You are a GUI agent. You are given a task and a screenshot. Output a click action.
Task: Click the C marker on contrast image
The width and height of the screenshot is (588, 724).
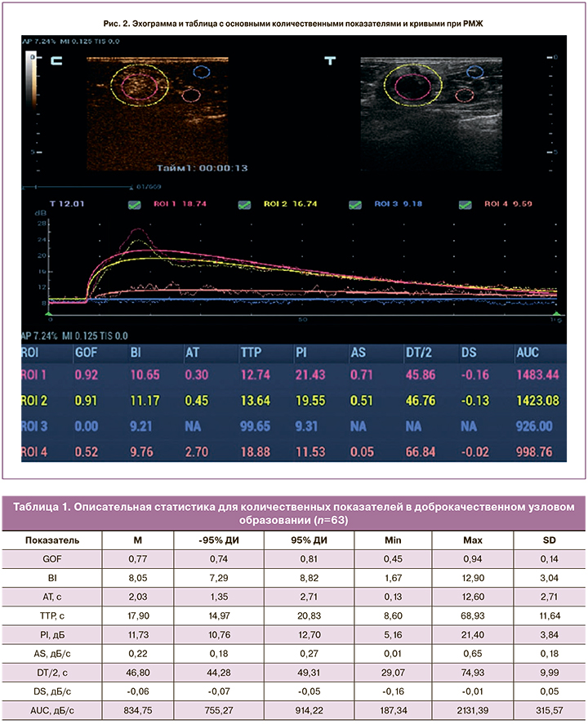(56, 61)
